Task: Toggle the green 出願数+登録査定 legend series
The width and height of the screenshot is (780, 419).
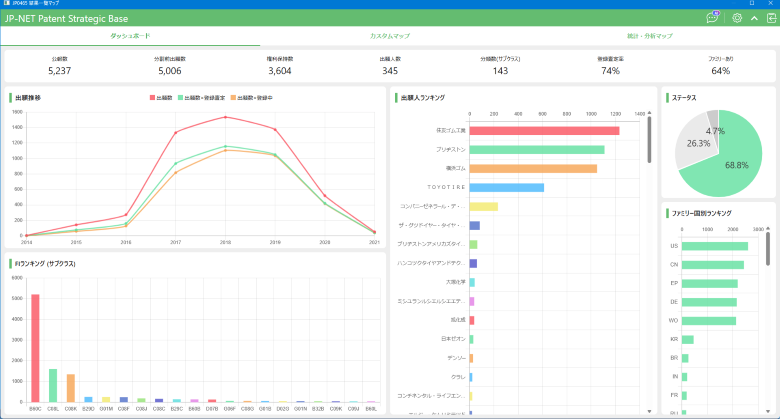Action: coord(201,98)
